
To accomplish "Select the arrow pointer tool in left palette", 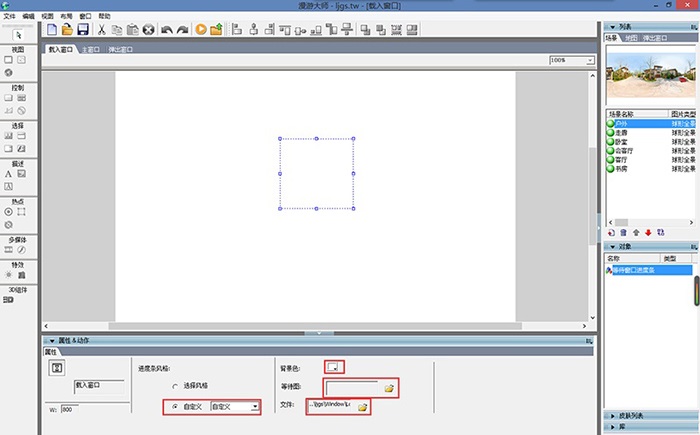I will [18, 35].
